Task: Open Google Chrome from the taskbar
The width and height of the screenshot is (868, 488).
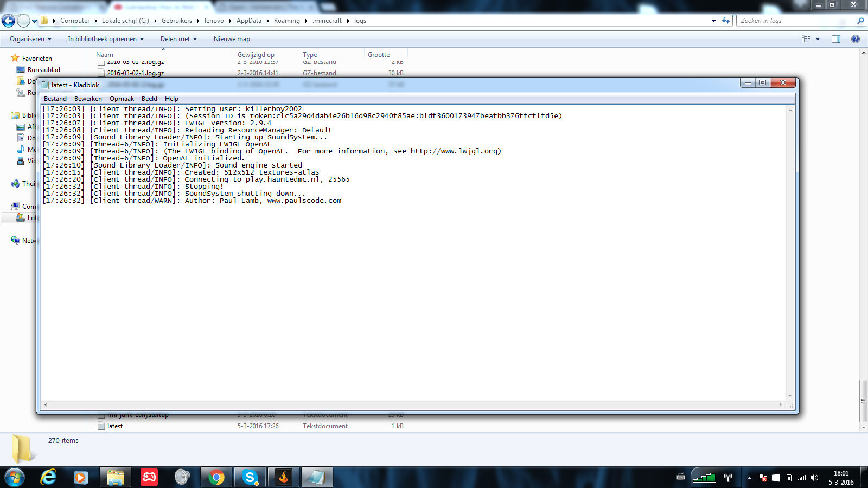Action: [216, 477]
